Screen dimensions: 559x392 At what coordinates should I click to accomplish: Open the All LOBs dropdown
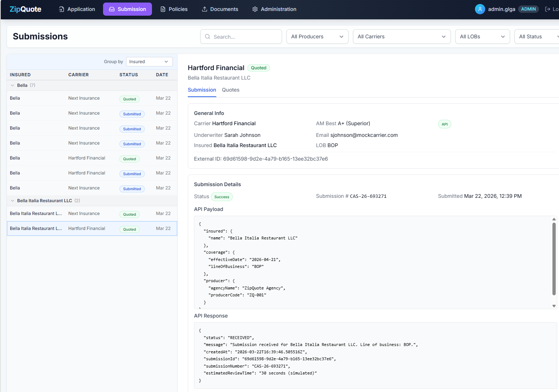point(482,36)
